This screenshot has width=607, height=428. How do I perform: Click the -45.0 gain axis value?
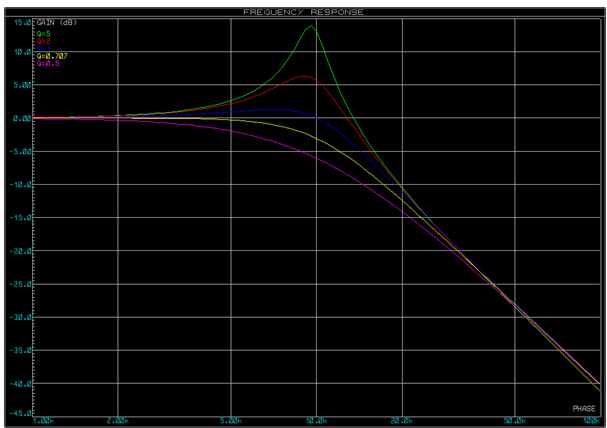coord(22,414)
